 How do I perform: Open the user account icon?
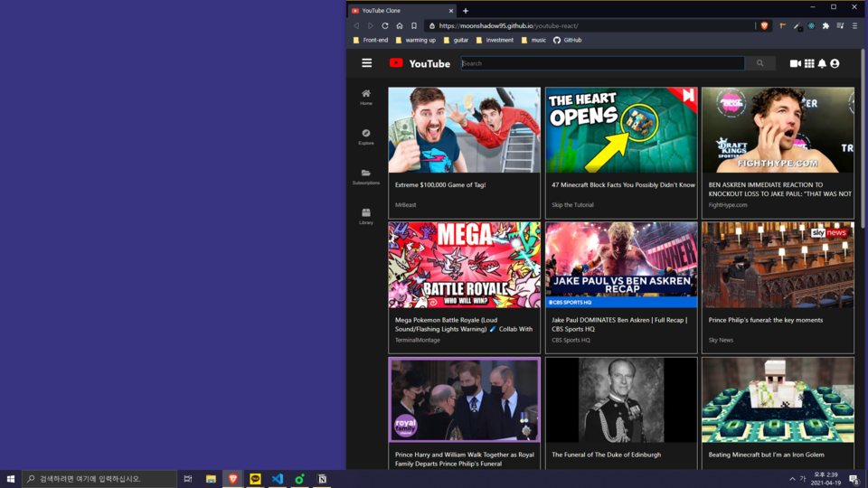click(835, 63)
